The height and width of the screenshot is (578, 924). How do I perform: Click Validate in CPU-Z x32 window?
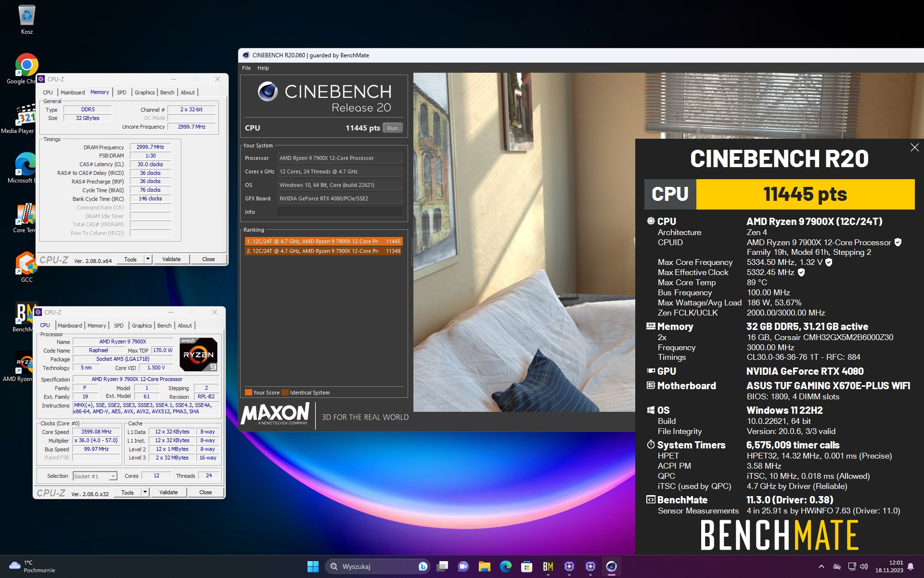point(168,492)
